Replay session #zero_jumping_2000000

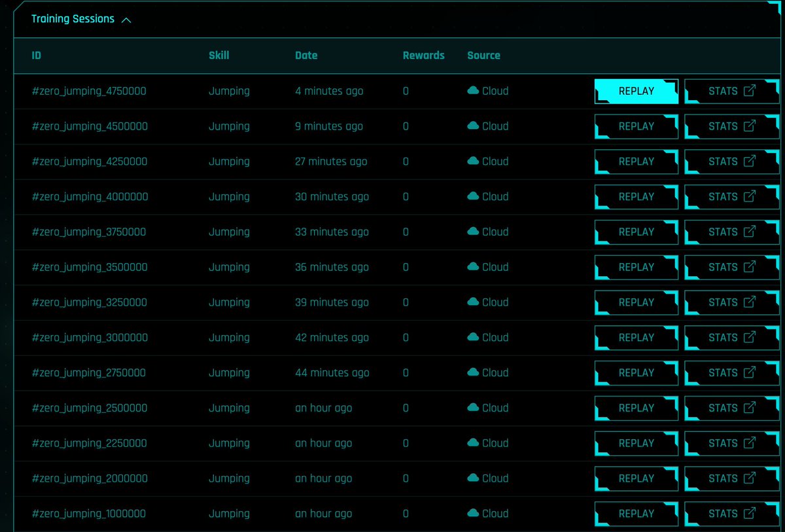tap(636, 479)
